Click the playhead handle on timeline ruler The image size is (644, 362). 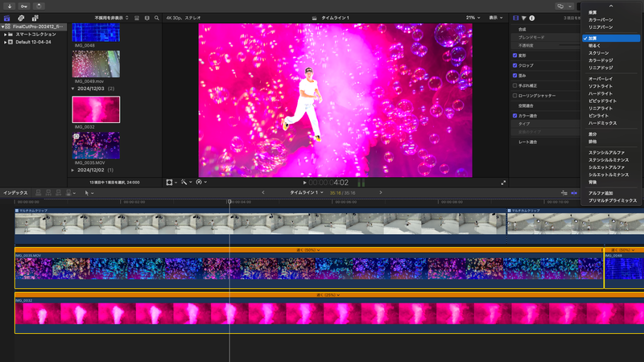229,202
